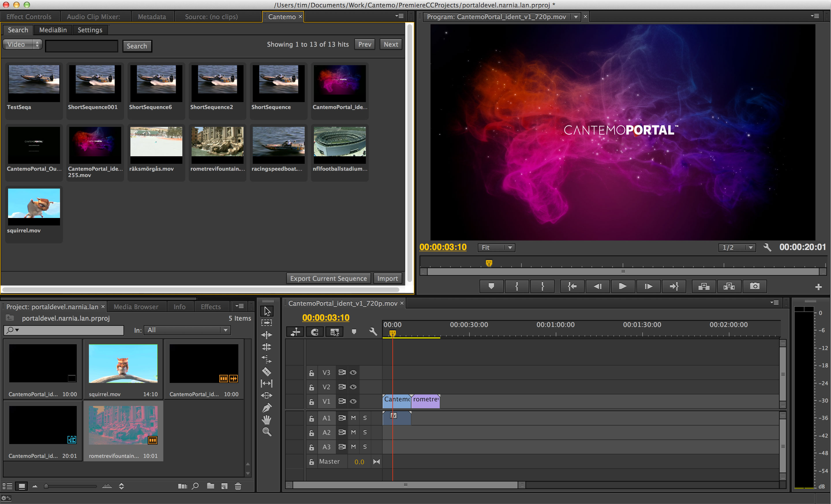Open the Cantemo panel flyout menu
The image size is (831, 504).
click(x=399, y=16)
